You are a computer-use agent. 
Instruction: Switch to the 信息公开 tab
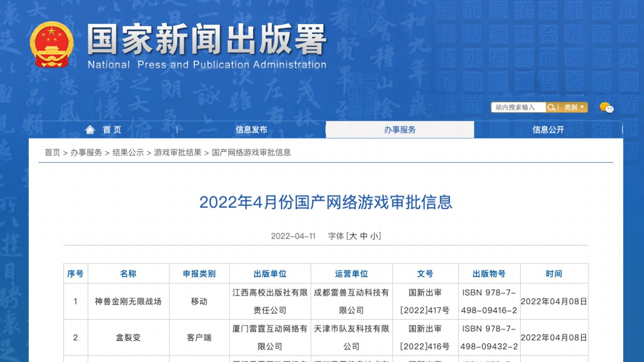pos(548,129)
